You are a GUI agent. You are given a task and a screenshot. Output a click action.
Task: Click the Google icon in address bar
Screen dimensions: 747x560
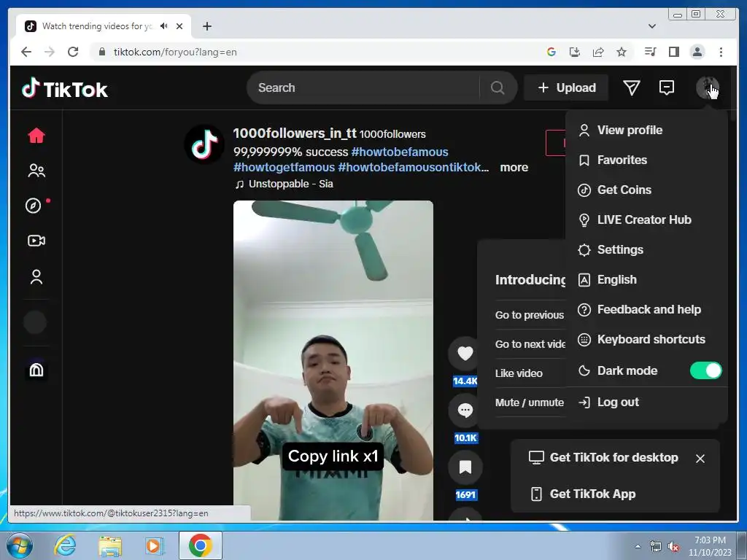tap(551, 52)
